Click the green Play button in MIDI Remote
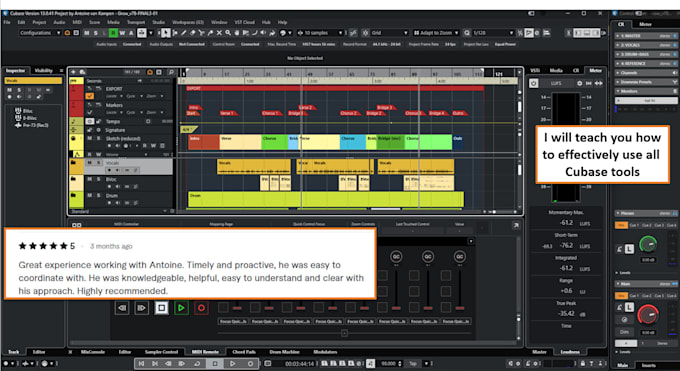 click(x=181, y=308)
